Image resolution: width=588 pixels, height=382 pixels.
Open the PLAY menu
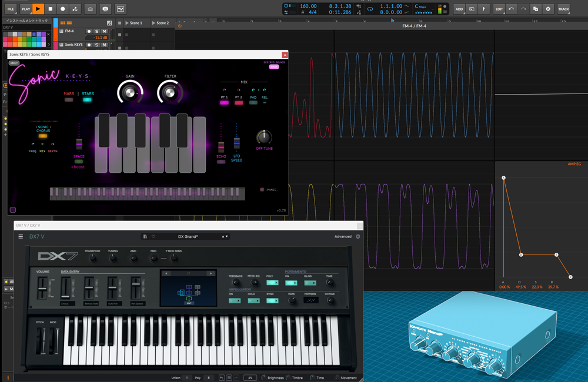tap(26, 9)
